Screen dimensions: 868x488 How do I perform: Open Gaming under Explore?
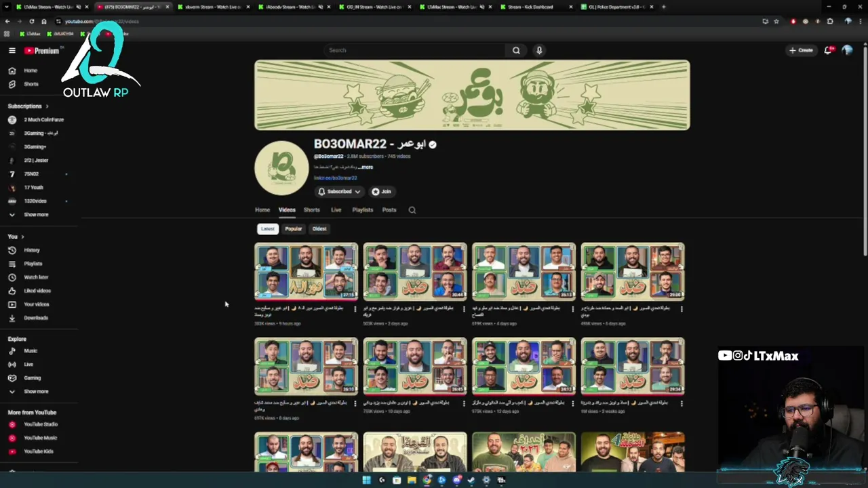pos(32,378)
